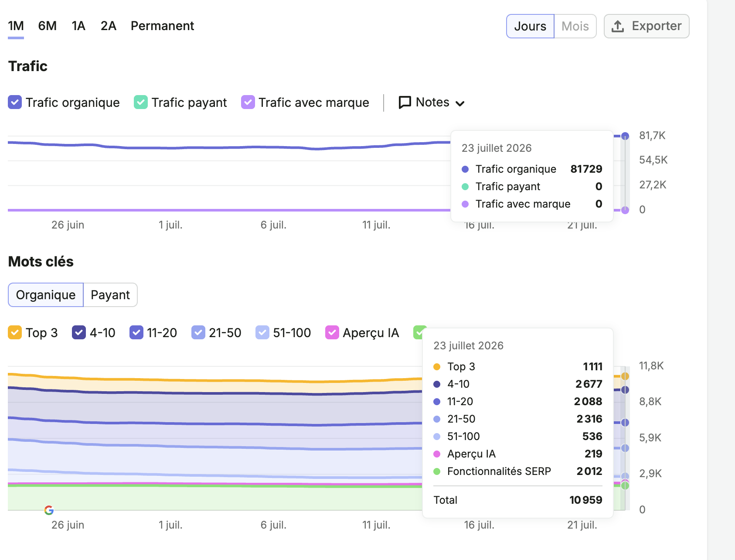Click the Trafic avec marque purple data point
The image size is (735, 560).
[x=625, y=210]
